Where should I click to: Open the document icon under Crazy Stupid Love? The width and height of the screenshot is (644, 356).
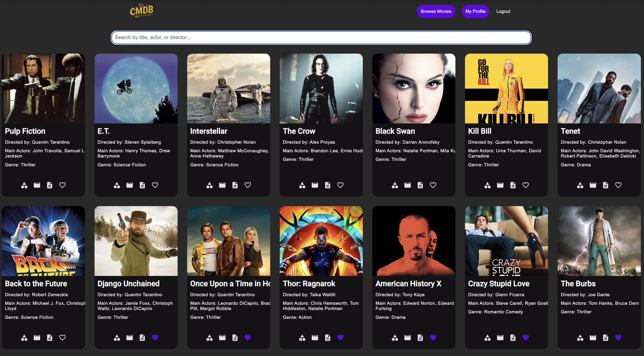513,337
